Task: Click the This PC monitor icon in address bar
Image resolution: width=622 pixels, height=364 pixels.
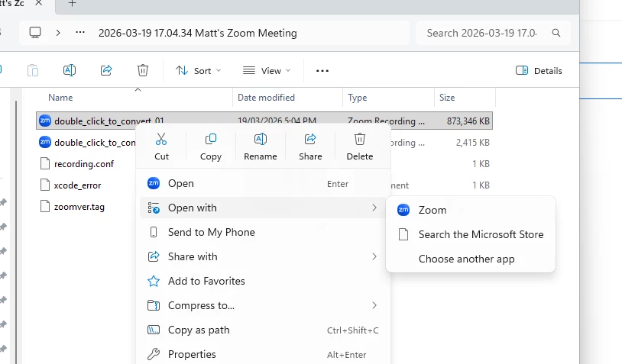Action: coord(35,33)
